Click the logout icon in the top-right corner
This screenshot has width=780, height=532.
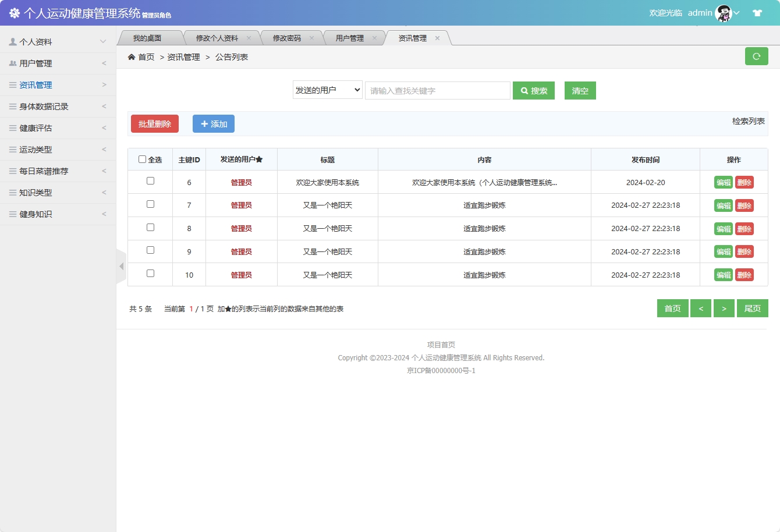tap(757, 12)
